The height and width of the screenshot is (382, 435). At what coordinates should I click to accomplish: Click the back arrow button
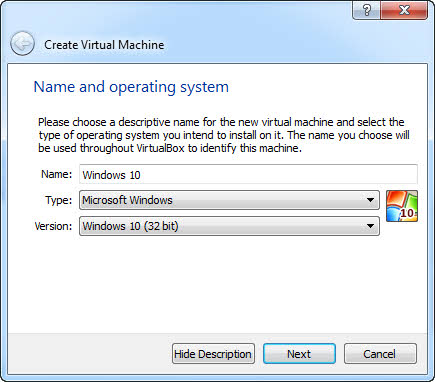22,44
